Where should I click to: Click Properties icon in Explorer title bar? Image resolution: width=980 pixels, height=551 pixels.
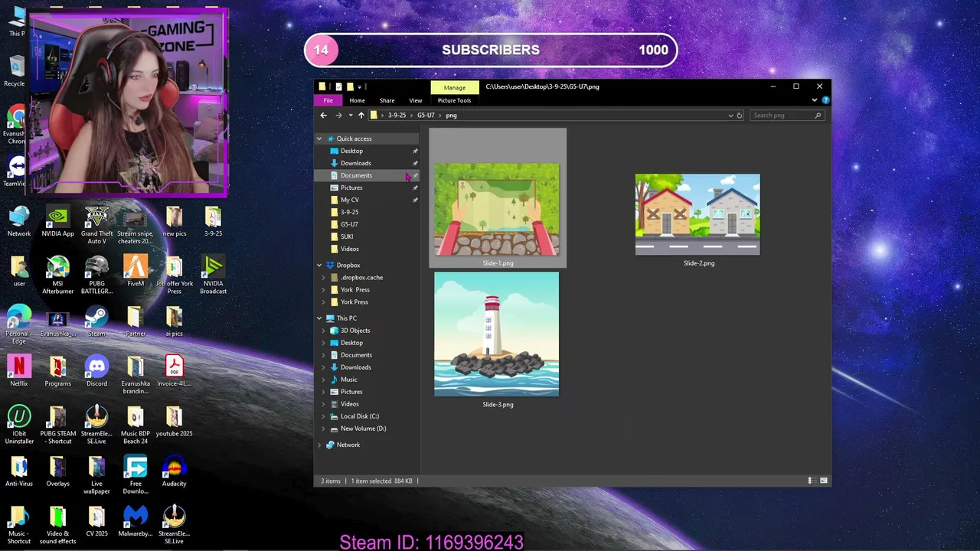pyautogui.click(x=338, y=86)
